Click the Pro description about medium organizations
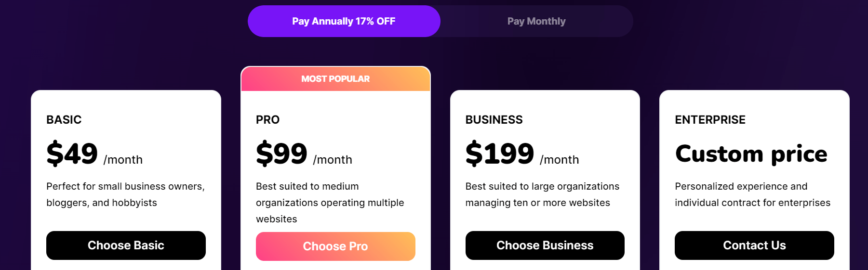The height and width of the screenshot is (270, 868). 330,203
